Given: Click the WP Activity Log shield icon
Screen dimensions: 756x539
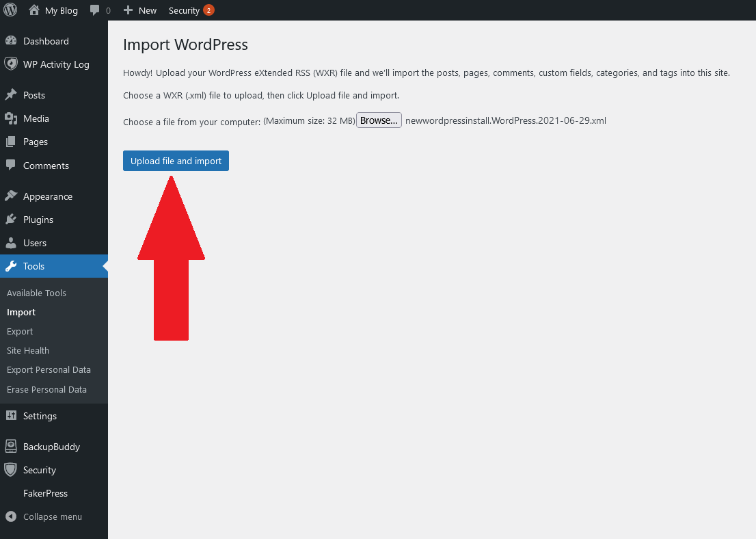Looking at the screenshot, I should pyautogui.click(x=11, y=64).
